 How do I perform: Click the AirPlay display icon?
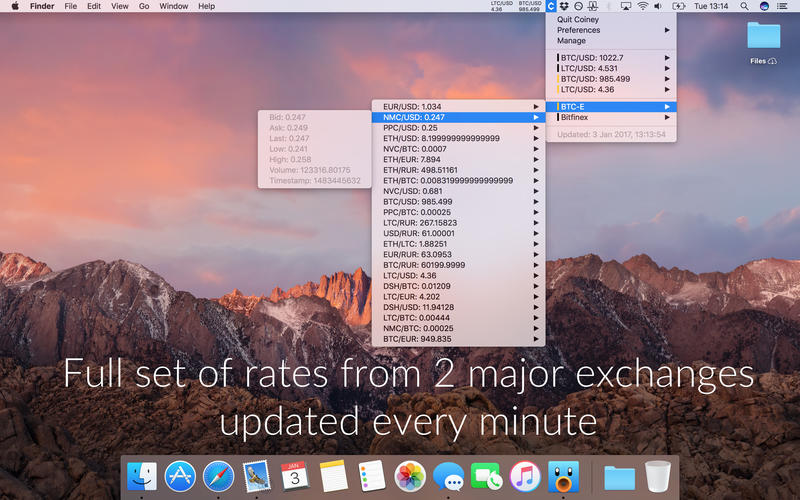tap(626, 6)
